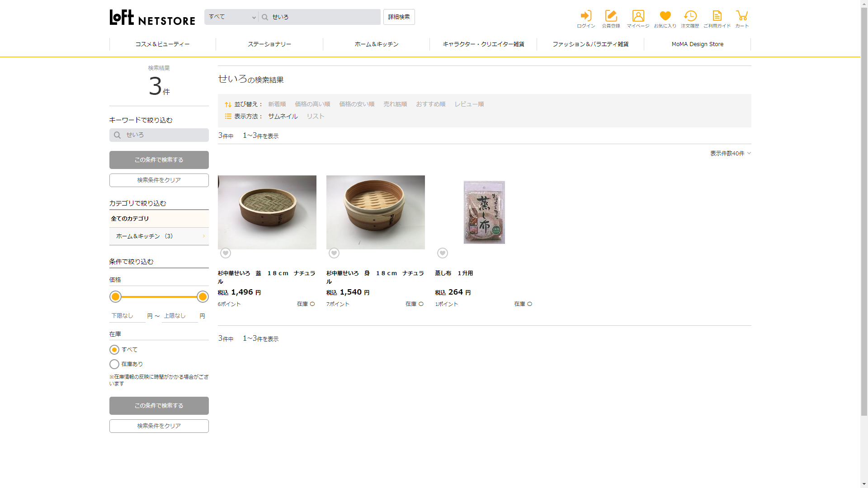Open My Page user icon

(638, 16)
